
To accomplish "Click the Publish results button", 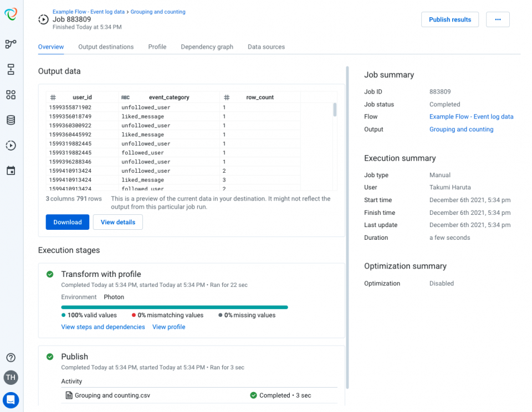I will [x=449, y=19].
